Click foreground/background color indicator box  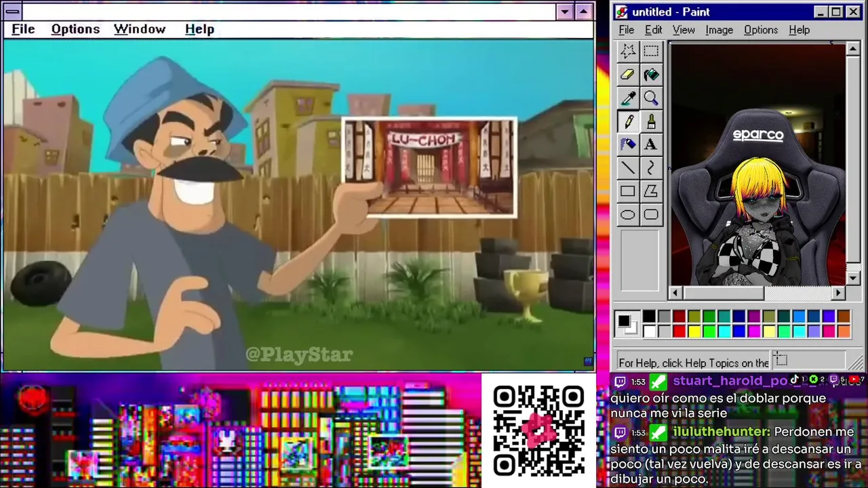point(628,324)
